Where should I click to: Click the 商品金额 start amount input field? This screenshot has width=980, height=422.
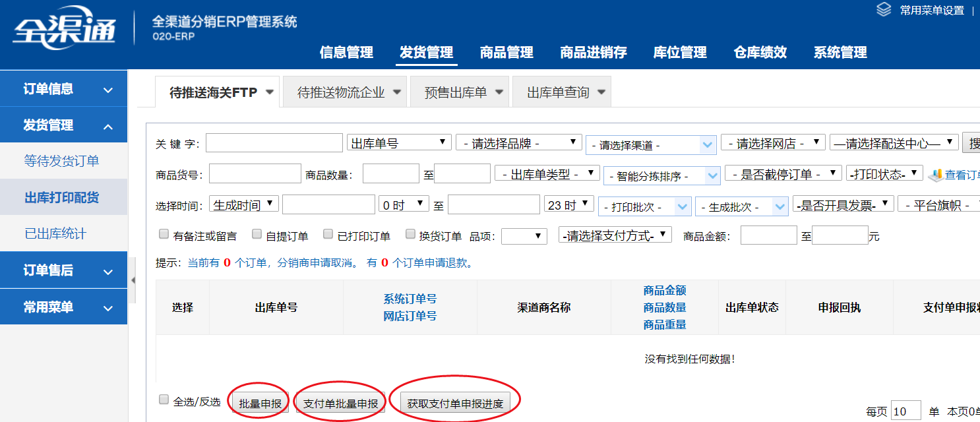click(768, 235)
